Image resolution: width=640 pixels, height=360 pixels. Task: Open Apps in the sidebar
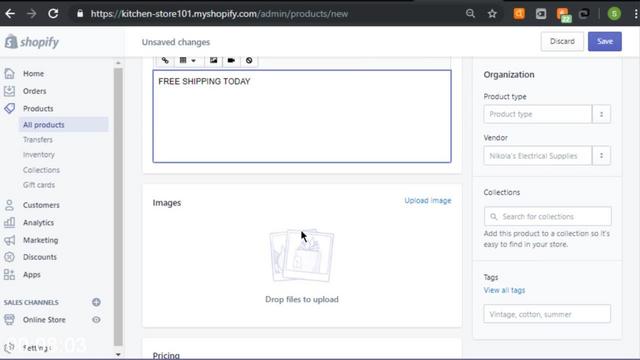(x=31, y=275)
